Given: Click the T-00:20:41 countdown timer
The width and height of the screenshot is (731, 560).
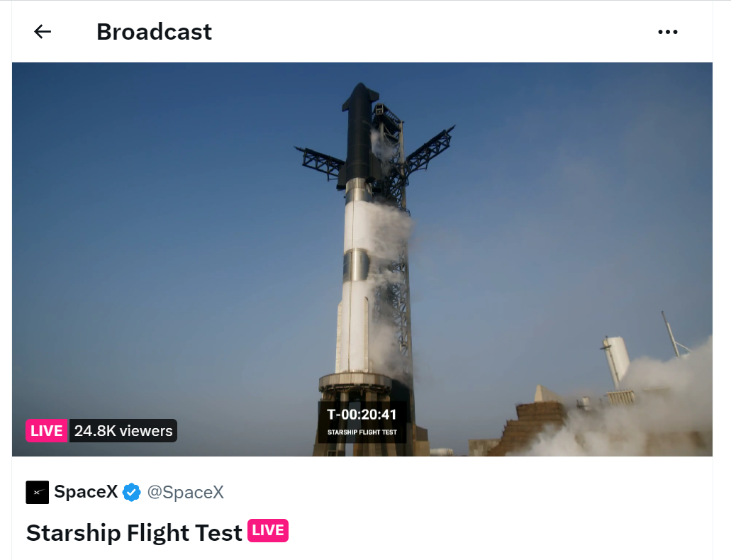Looking at the screenshot, I should (x=362, y=415).
